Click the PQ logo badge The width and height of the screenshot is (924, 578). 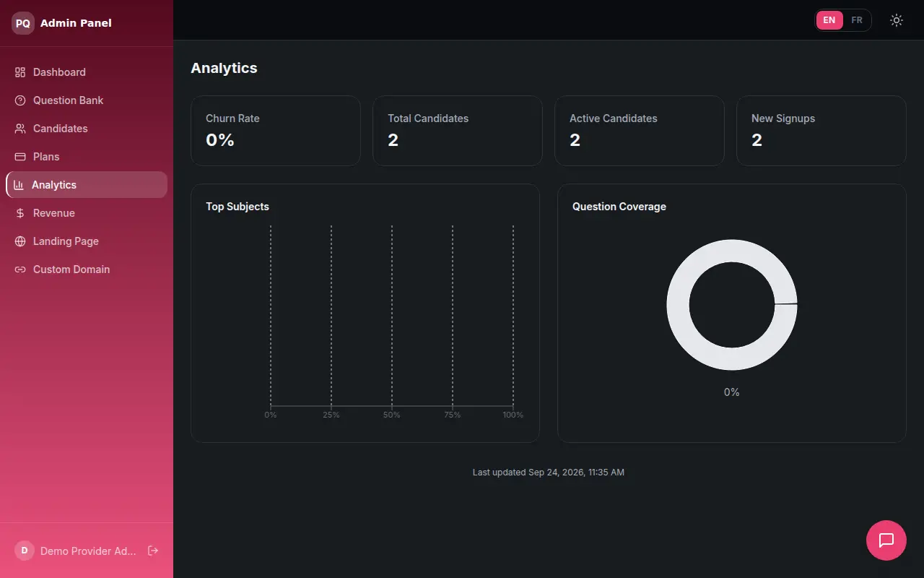tap(23, 23)
